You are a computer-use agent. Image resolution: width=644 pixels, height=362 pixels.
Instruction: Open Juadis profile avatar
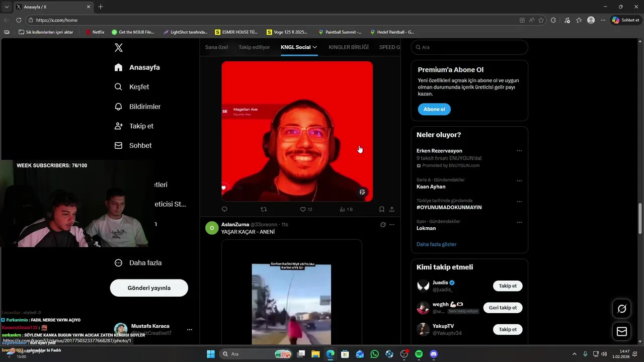pyautogui.click(x=423, y=286)
